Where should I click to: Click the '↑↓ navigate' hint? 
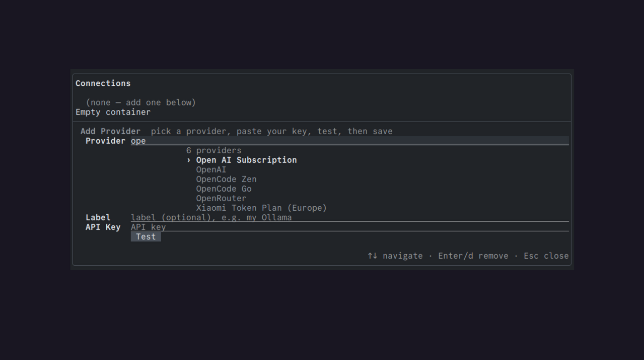[395, 256]
